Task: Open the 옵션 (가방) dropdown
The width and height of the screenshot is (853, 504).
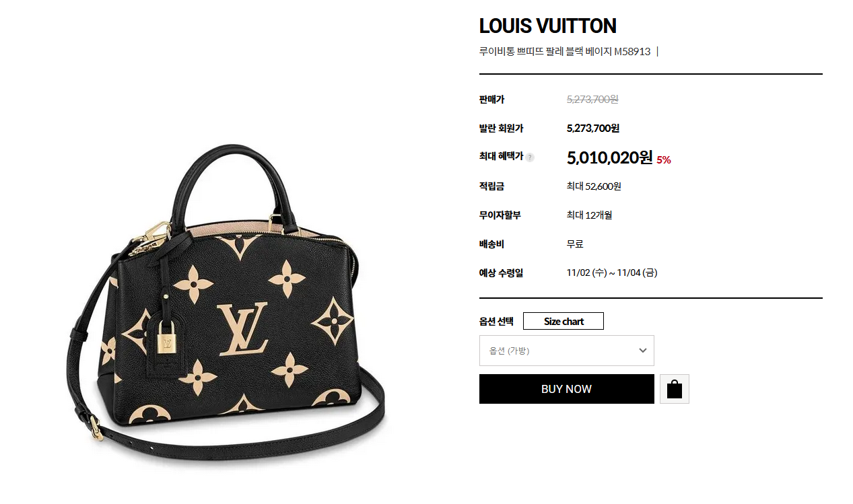Action: click(x=566, y=351)
